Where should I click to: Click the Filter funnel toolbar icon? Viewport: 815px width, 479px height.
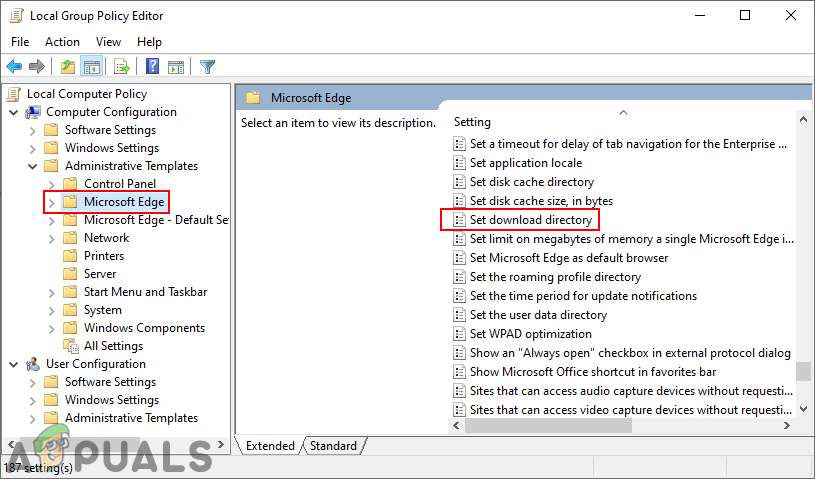pyautogui.click(x=207, y=67)
